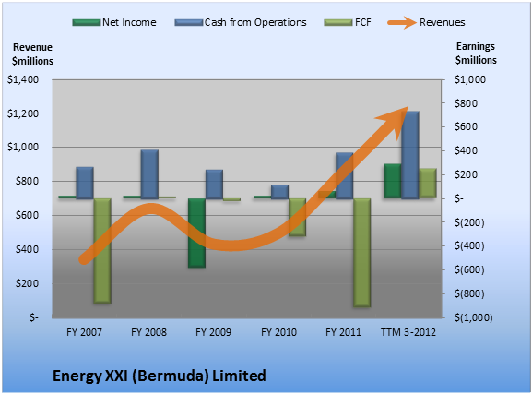Click the "$400" label on the left Revenue axis
Viewport: 532px width, 394px height.
point(27,249)
